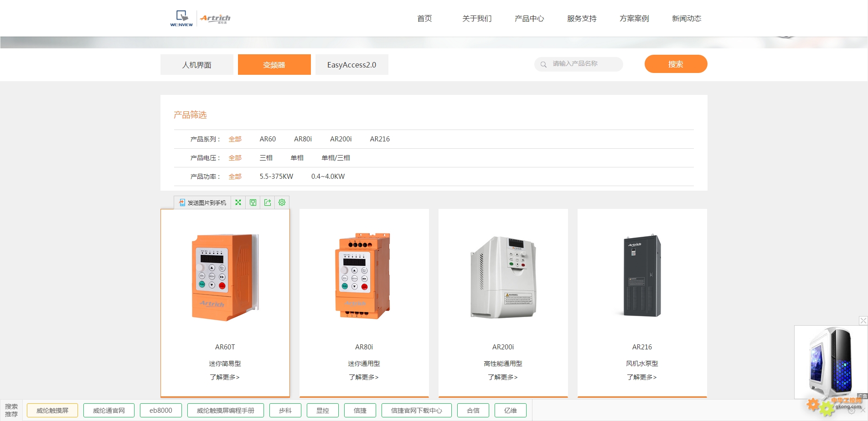The width and height of the screenshot is (868, 421).
Task: Click 了解更多 under AR80i
Action: coord(364,377)
